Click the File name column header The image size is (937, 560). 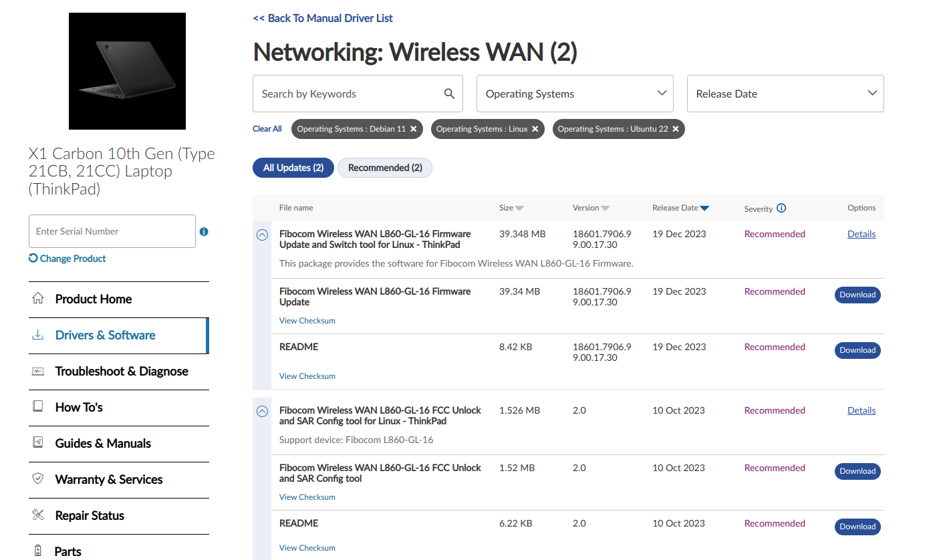[x=296, y=208]
